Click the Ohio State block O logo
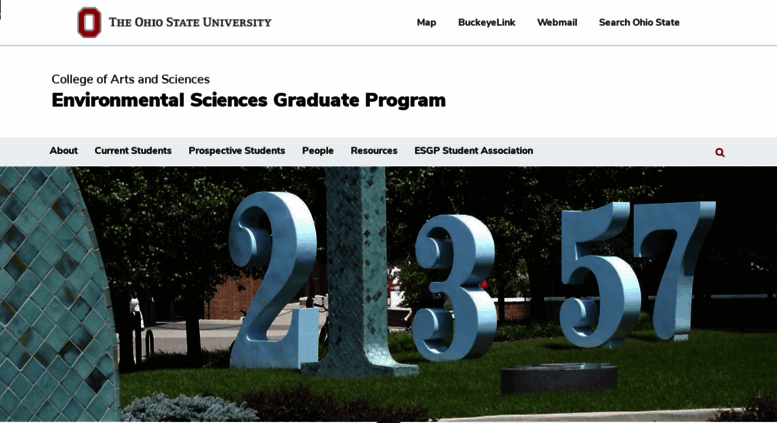The image size is (777, 423). pos(89,22)
